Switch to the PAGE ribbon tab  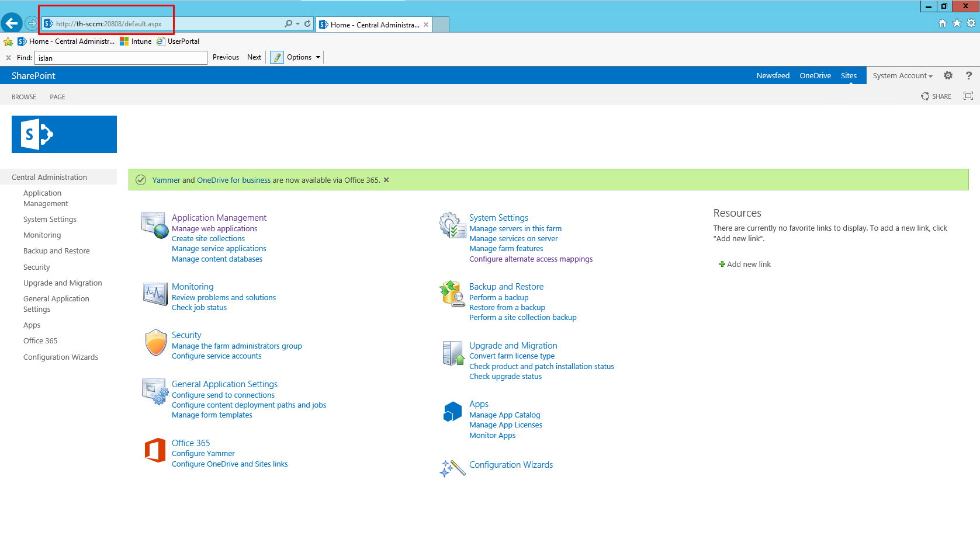(x=57, y=97)
